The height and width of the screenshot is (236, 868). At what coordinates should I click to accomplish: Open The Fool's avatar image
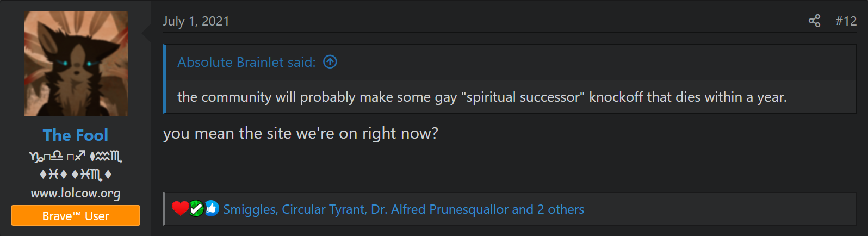(76, 64)
